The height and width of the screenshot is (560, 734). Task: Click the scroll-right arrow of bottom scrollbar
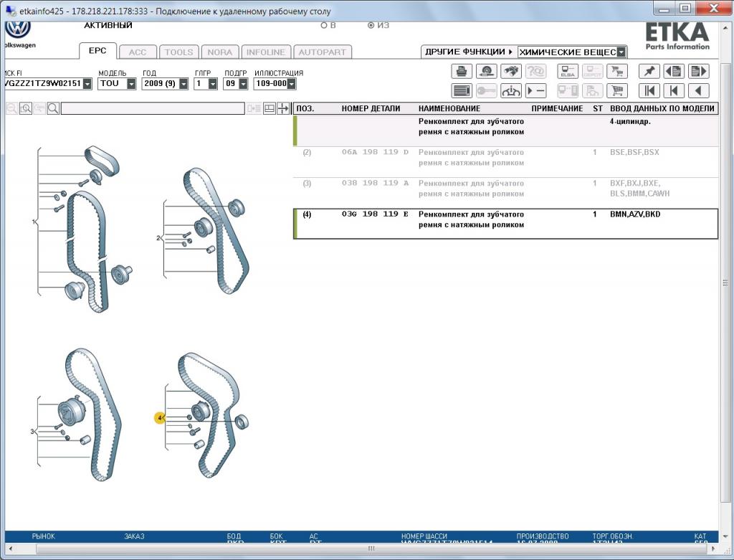pyautogui.click(x=713, y=549)
